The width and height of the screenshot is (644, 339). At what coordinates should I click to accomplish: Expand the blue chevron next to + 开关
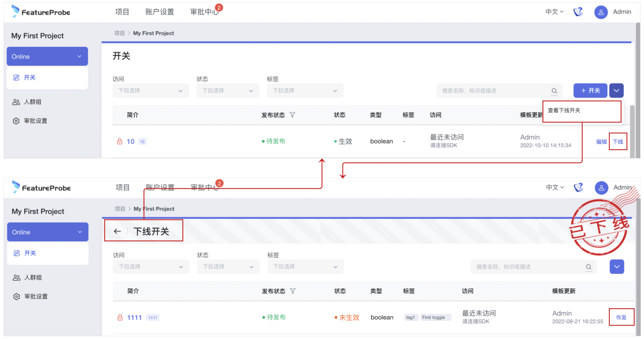(616, 91)
